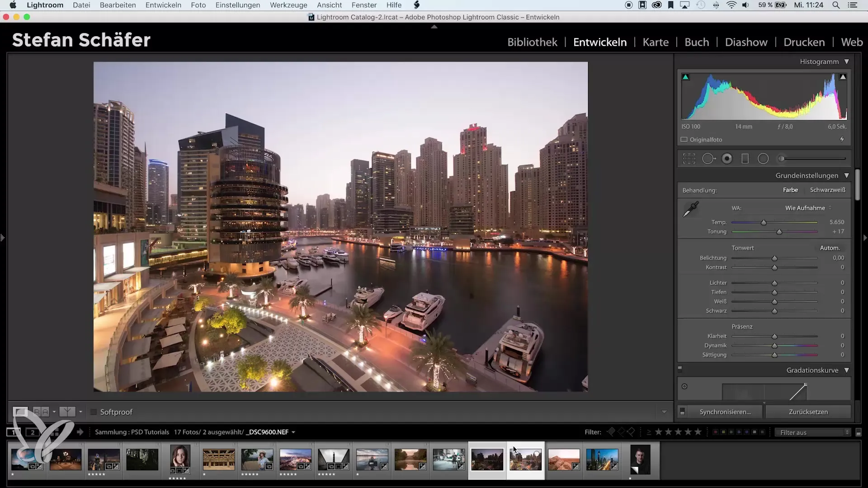Choose the Graduated Filter tool
Screen dimensions: 868x488
click(x=745, y=159)
